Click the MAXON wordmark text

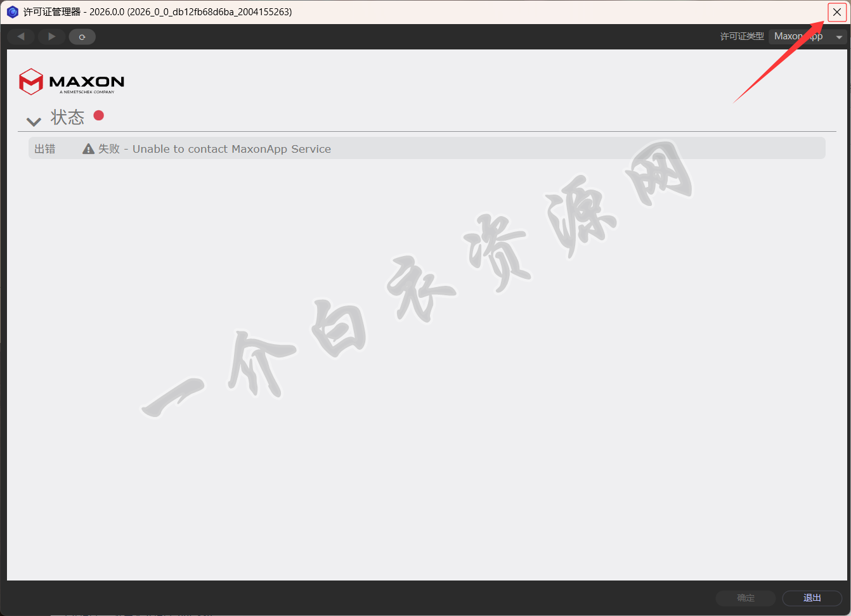pos(87,81)
